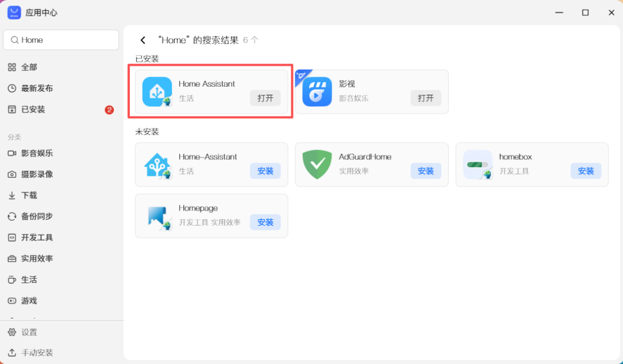Go back with the left chevron
This screenshot has height=364, width=623.
click(143, 40)
